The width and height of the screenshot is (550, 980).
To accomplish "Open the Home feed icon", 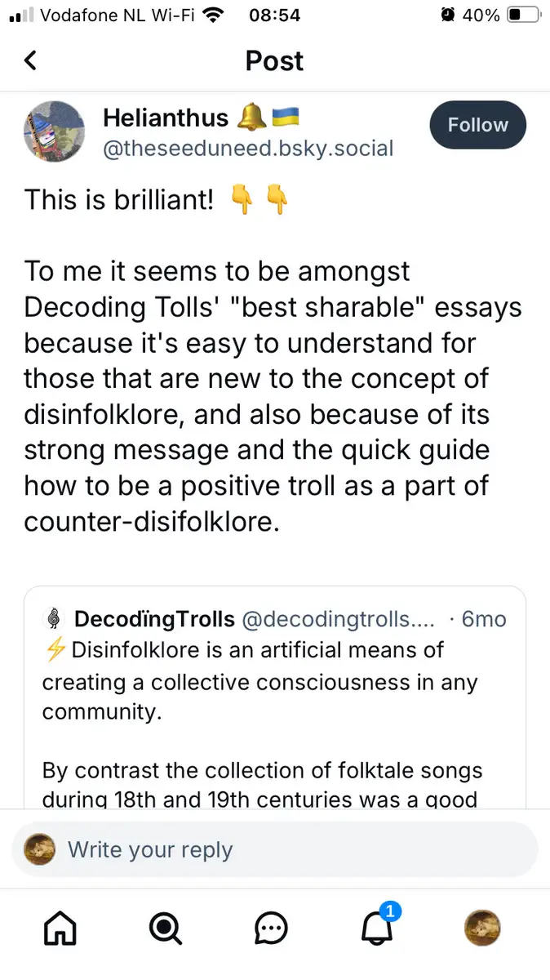I will pos(60,928).
